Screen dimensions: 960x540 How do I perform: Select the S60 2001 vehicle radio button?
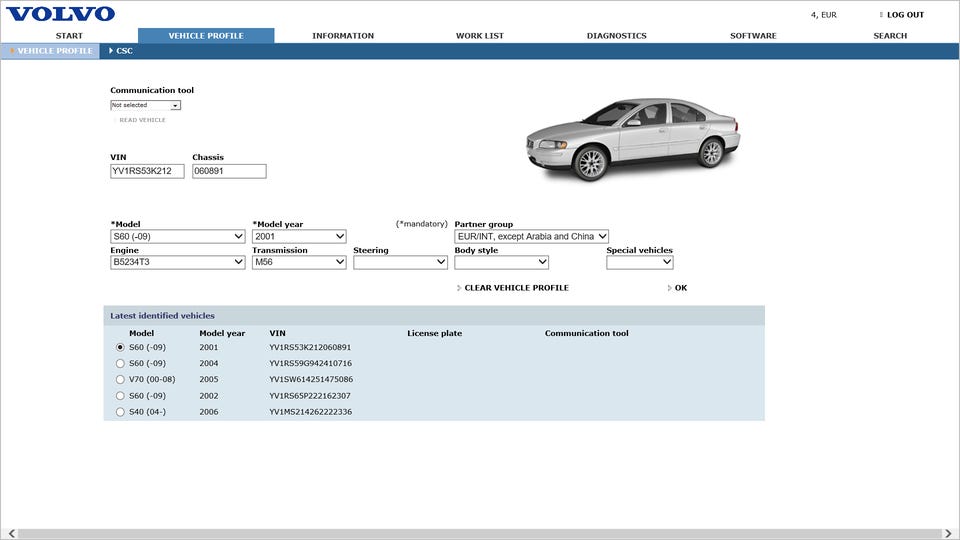click(121, 347)
